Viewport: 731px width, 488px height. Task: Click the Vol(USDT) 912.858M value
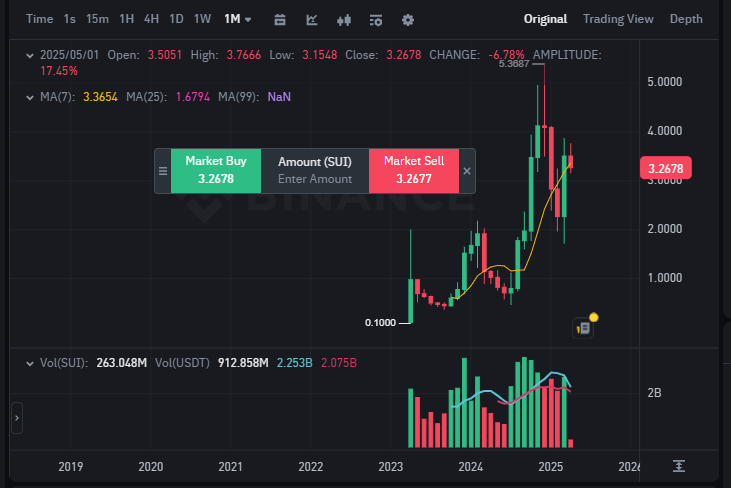[243, 363]
